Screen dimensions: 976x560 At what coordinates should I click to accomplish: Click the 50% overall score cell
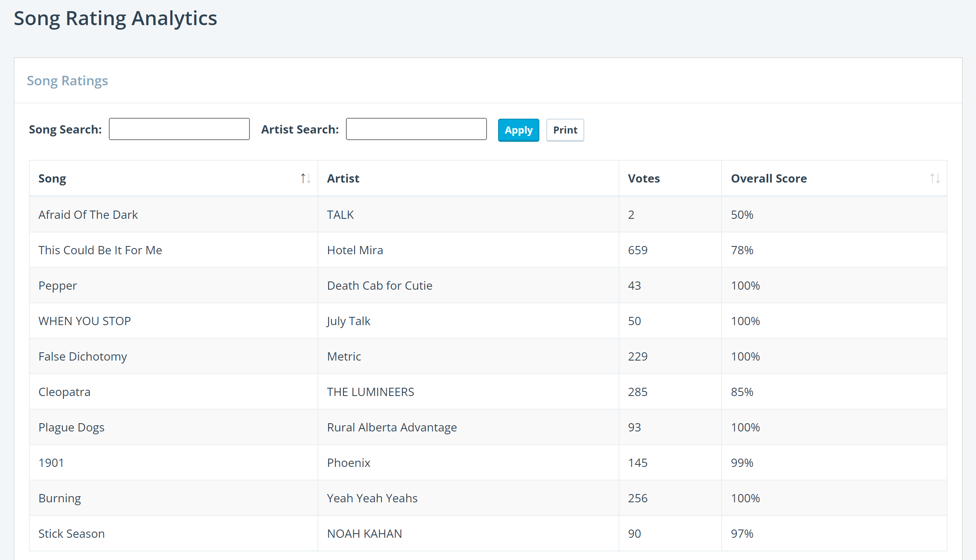pos(834,215)
